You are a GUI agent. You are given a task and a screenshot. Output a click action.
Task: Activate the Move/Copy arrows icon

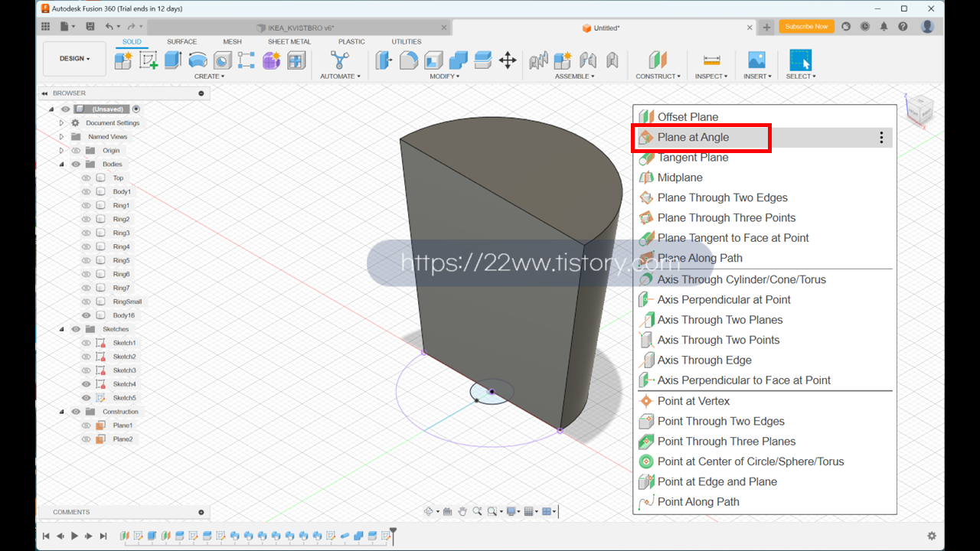508,60
